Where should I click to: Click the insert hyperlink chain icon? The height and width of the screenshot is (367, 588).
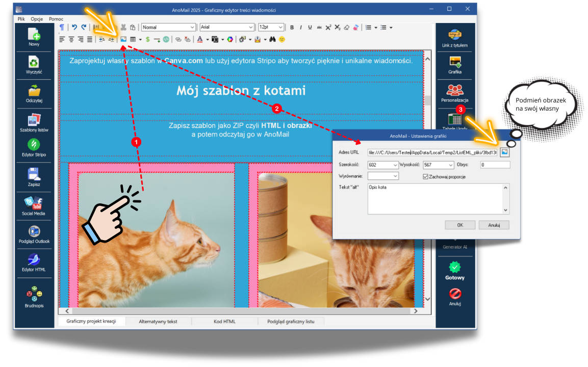(178, 39)
